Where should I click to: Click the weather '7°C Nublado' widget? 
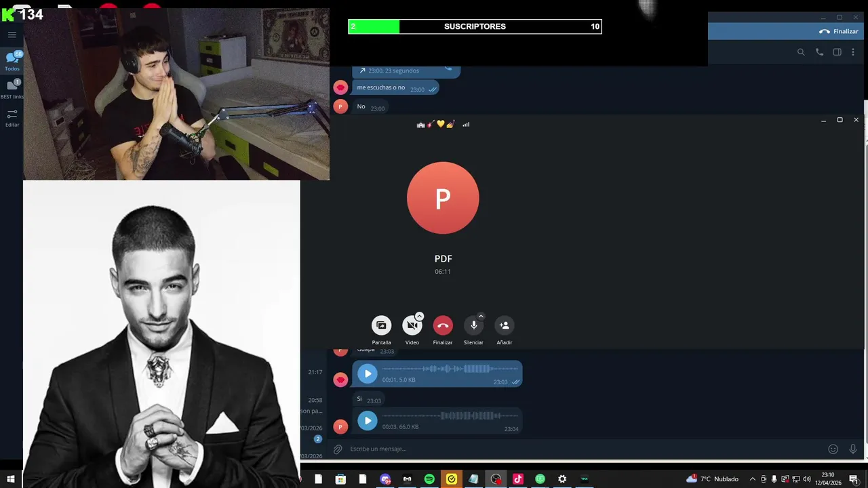(712, 479)
